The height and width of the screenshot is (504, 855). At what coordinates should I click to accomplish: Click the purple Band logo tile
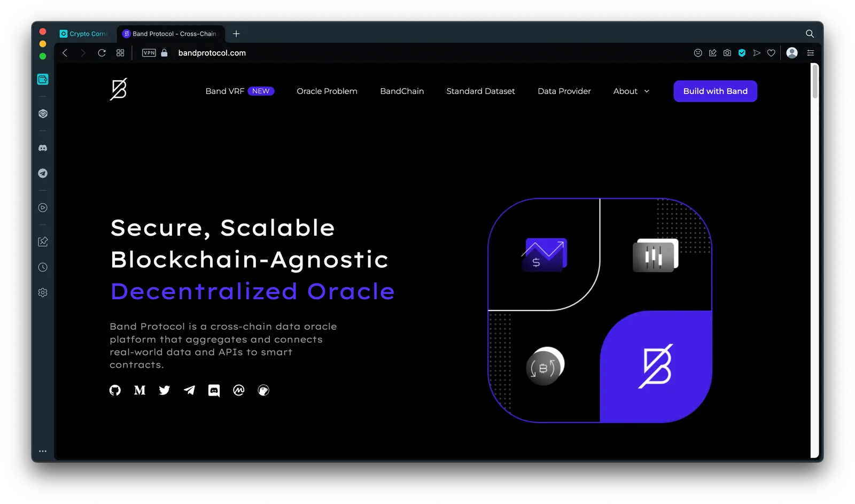click(656, 367)
